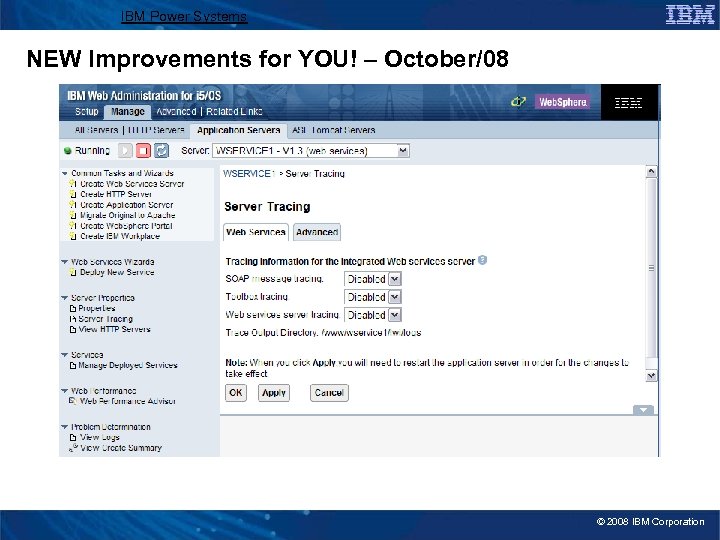Click the page icon beside Manage Deployed Services
Screen dimensions: 720x540
(73, 366)
